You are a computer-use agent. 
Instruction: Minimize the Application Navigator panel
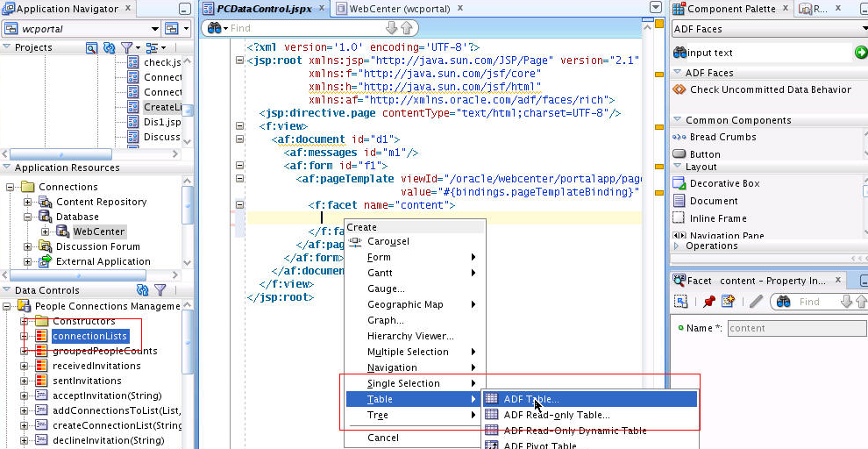click(185, 9)
